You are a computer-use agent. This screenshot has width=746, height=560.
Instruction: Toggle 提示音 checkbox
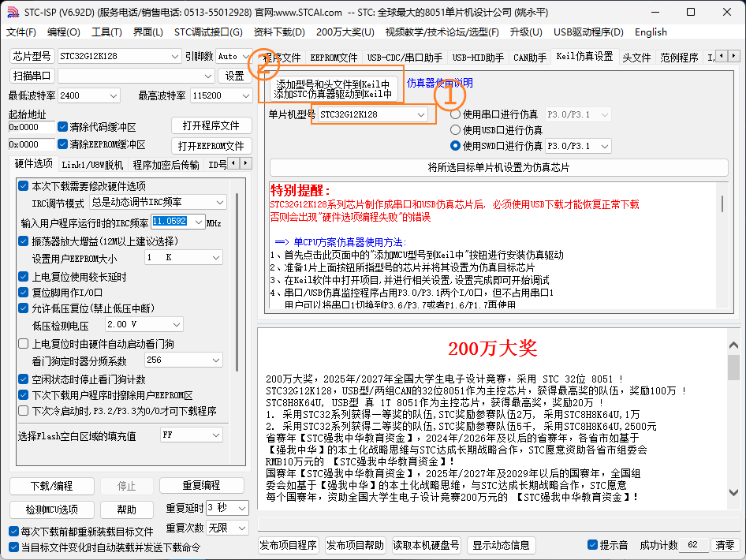pyautogui.click(x=592, y=545)
